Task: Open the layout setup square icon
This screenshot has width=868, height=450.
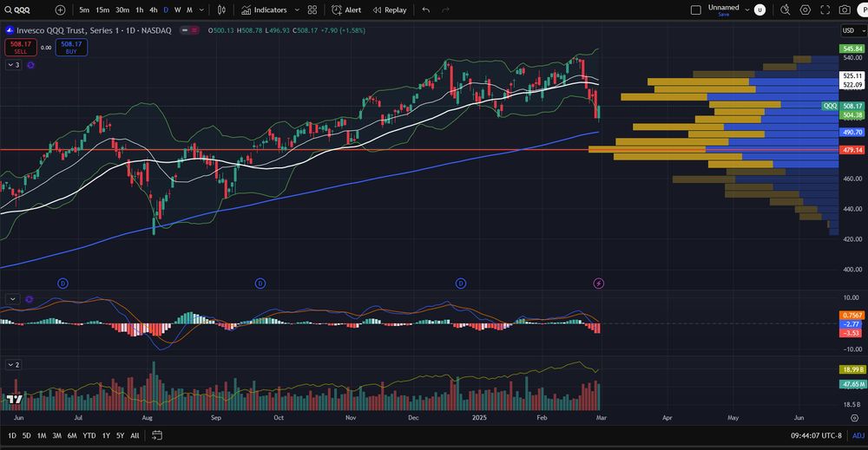Action: (696, 10)
